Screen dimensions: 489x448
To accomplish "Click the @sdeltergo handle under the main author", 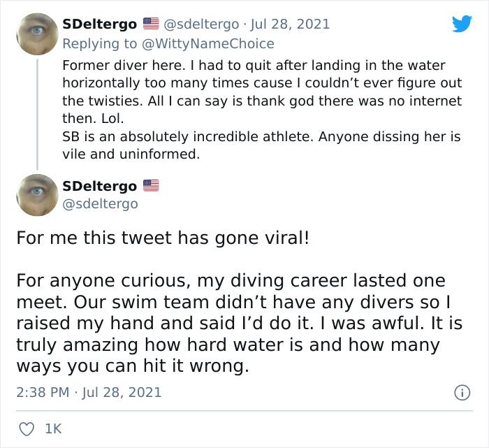I will 100,204.
